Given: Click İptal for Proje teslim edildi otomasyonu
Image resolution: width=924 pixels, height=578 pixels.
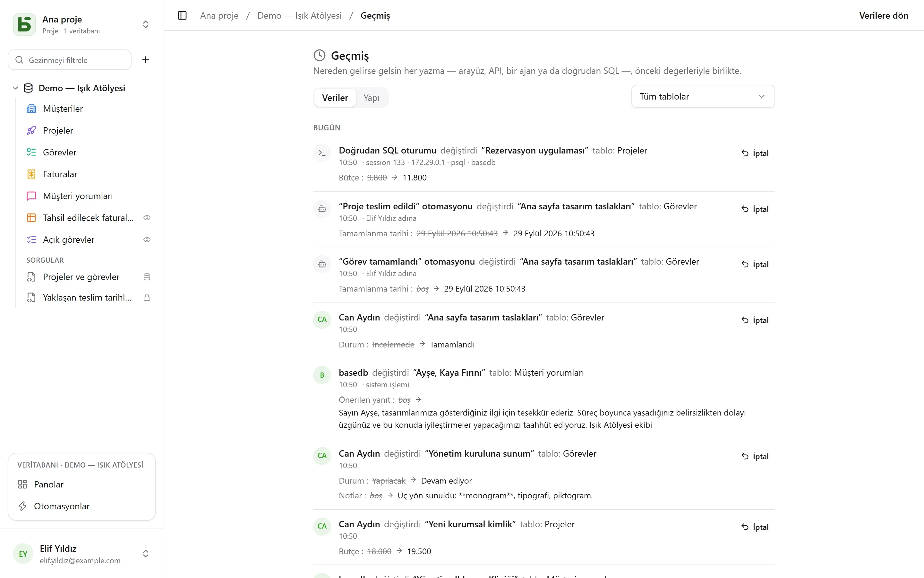Looking at the screenshot, I should tap(755, 209).
